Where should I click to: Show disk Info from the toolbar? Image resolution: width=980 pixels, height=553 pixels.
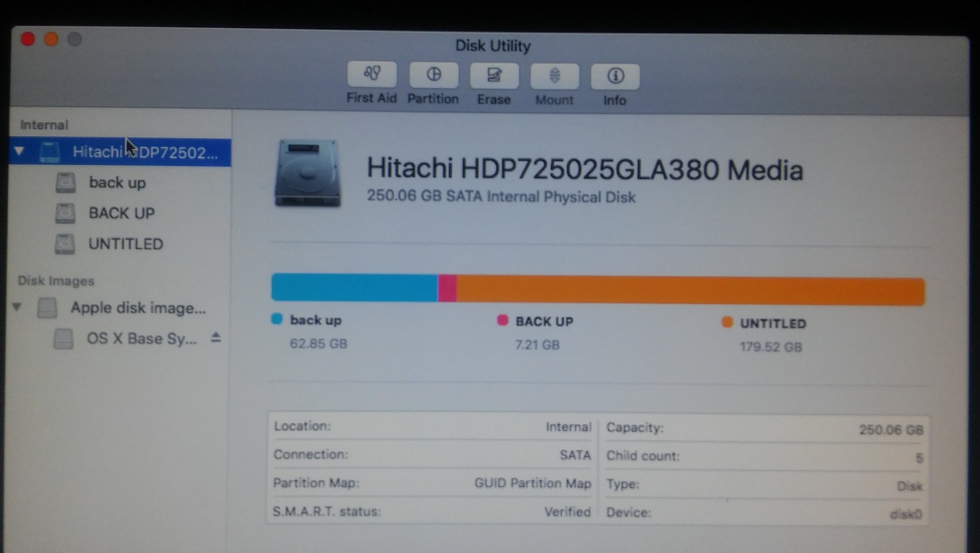pos(615,76)
